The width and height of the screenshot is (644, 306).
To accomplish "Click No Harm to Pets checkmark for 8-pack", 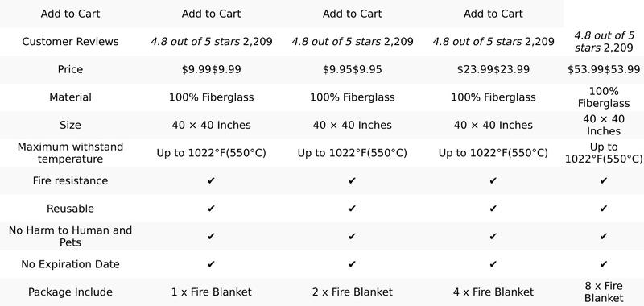I will 603,236.
